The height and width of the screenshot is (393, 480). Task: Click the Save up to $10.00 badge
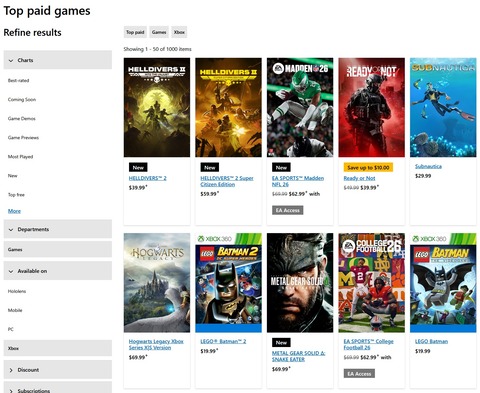click(x=368, y=167)
